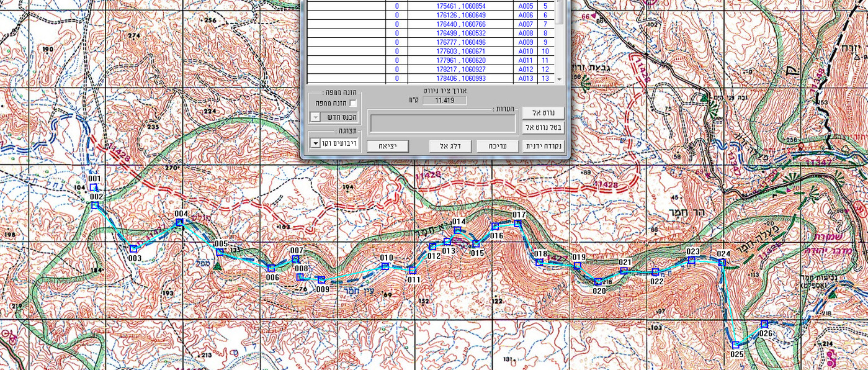Click the עריכה edit button
The image size is (868, 370).
click(x=496, y=147)
